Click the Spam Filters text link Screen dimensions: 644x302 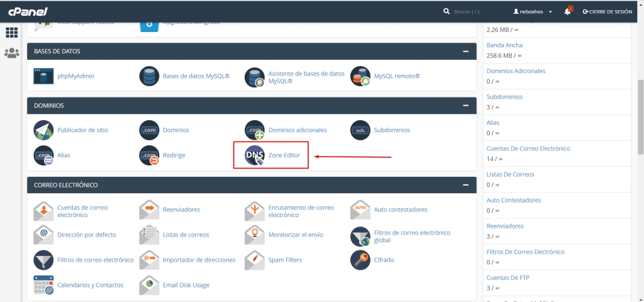click(285, 260)
